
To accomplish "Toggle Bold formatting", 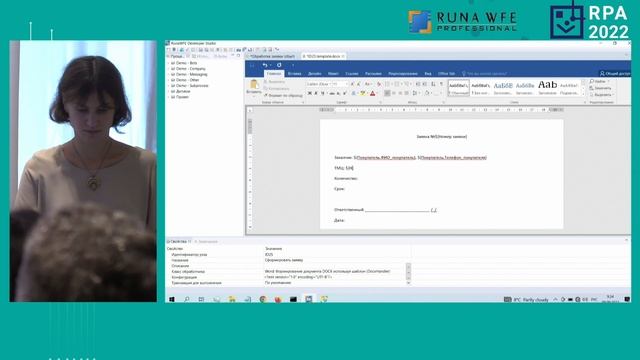I will pyautogui.click(x=309, y=93).
